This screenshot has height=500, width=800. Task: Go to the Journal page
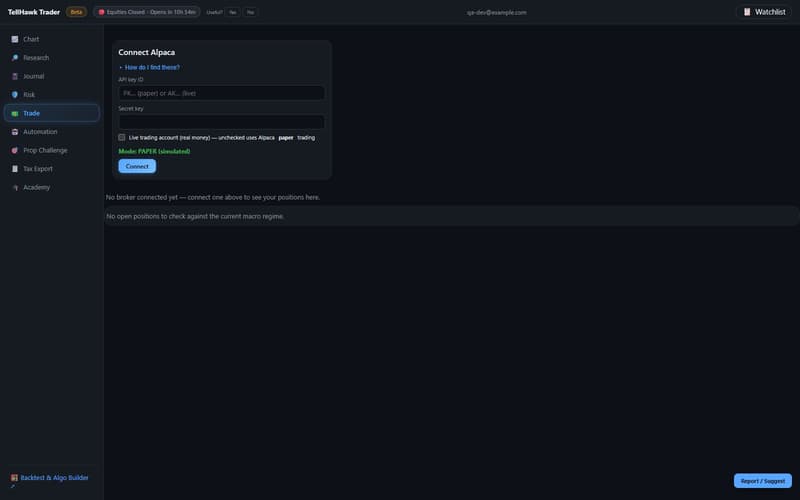coord(52,76)
